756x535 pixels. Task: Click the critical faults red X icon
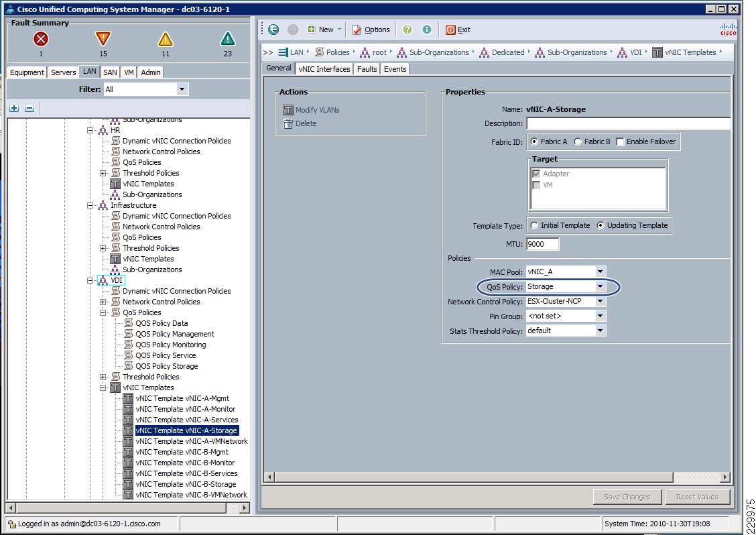(41, 39)
